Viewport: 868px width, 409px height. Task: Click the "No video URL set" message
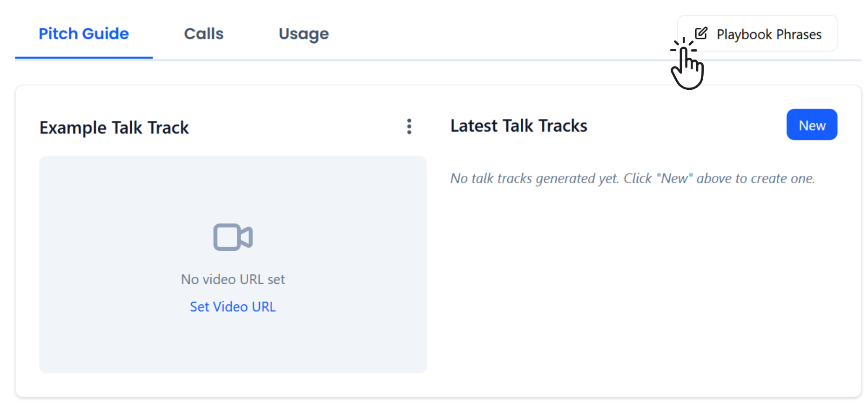[233, 280]
